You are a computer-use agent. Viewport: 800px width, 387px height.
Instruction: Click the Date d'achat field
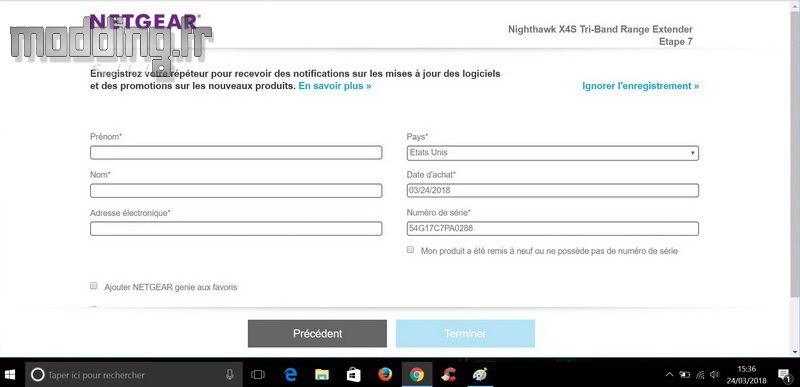coord(553,191)
